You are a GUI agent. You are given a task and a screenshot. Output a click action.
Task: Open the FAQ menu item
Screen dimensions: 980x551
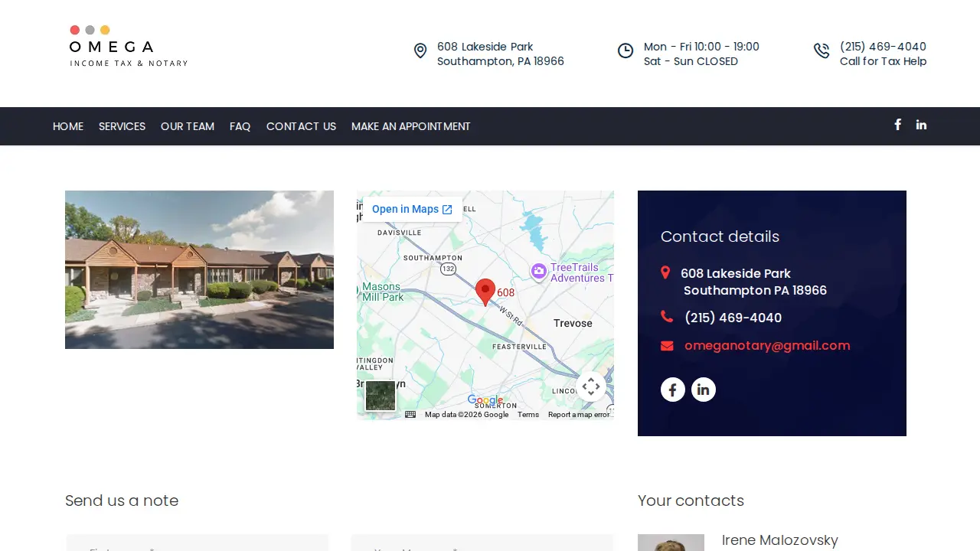pos(240,126)
